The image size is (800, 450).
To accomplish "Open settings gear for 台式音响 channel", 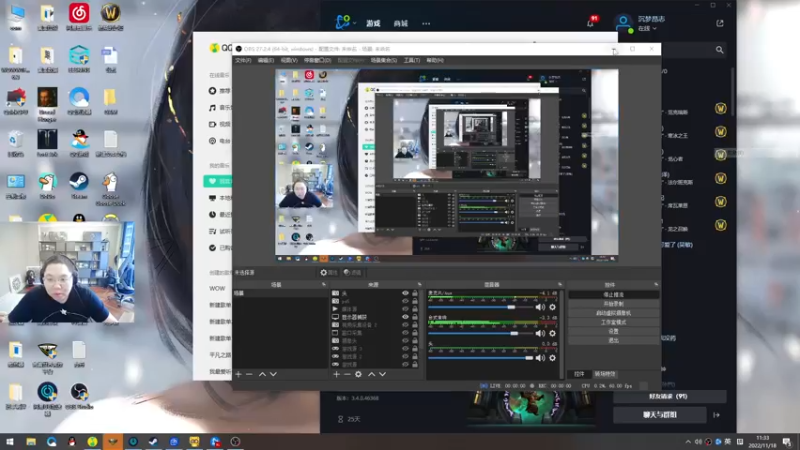I will point(552,333).
